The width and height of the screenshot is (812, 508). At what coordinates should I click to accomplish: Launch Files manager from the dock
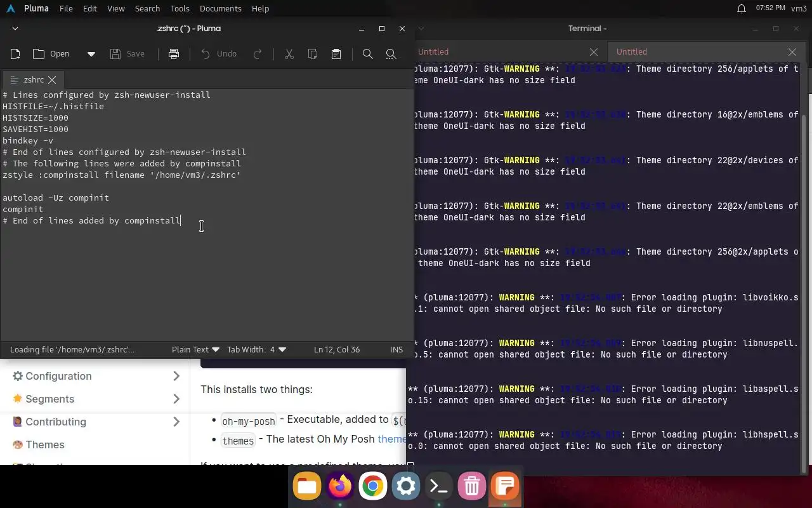tap(307, 487)
